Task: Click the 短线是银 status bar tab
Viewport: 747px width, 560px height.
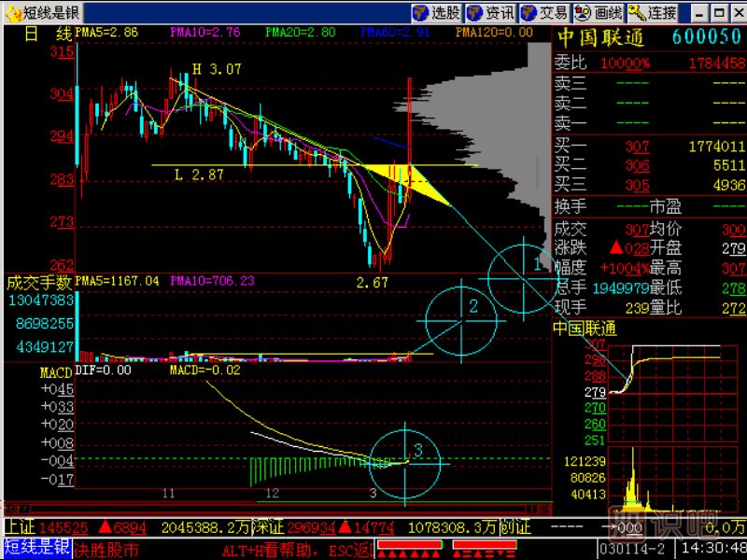Action: coord(36,548)
